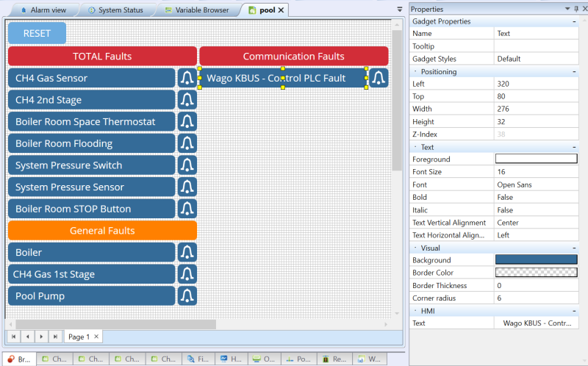Collapse the Visual section
This screenshot has height=366, width=588.
pos(574,248)
